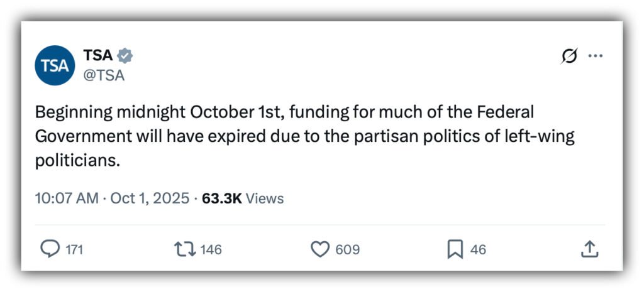Open the @TSA handle link
This screenshot has height=292, width=644.
[x=104, y=75]
